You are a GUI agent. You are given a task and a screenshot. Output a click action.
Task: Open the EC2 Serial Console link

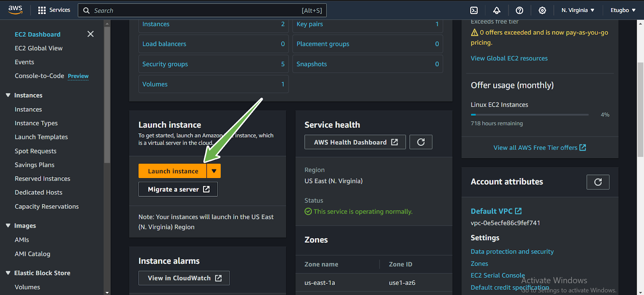497,275
